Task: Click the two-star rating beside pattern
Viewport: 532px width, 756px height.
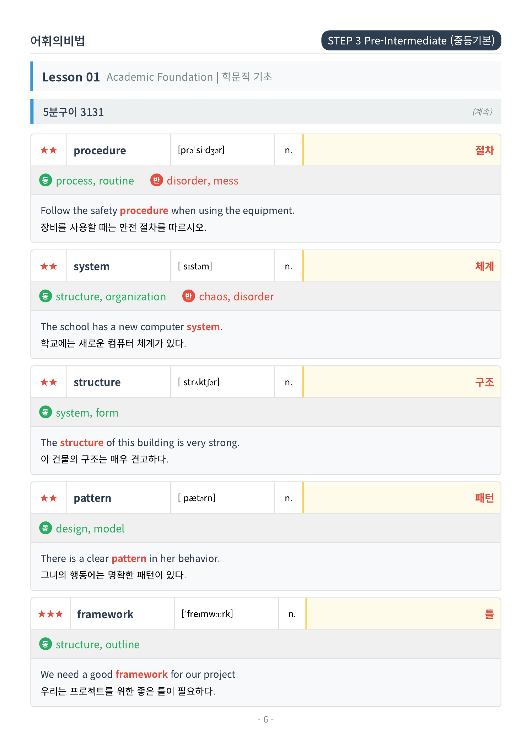Action: (x=49, y=498)
